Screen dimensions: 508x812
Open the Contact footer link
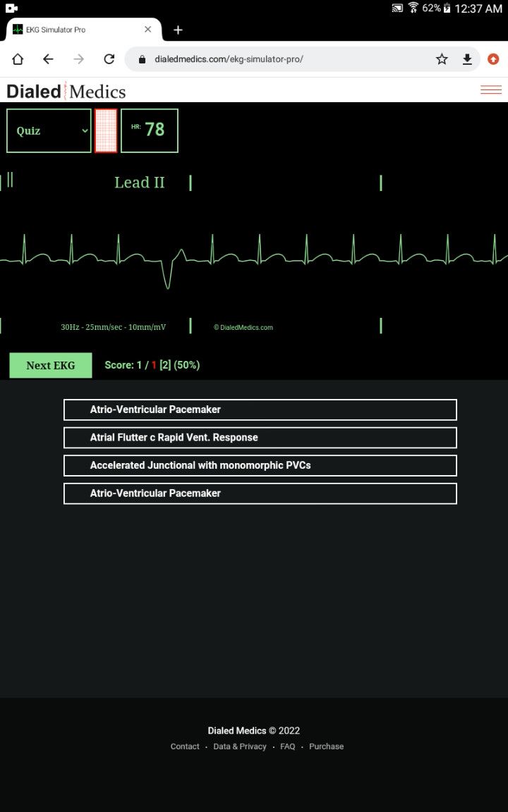(x=185, y=746)
